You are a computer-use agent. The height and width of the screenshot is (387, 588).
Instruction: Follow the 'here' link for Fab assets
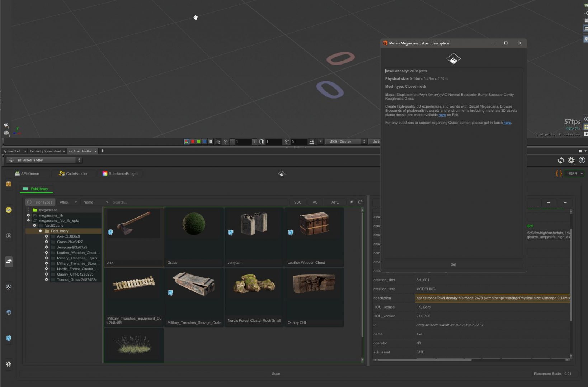[x=442, y=115]
